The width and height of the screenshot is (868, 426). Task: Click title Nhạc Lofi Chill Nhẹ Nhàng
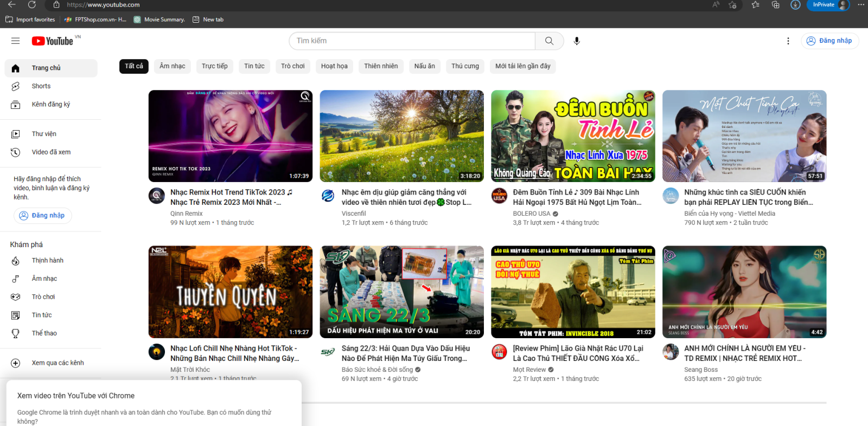[x=234, y=353]
